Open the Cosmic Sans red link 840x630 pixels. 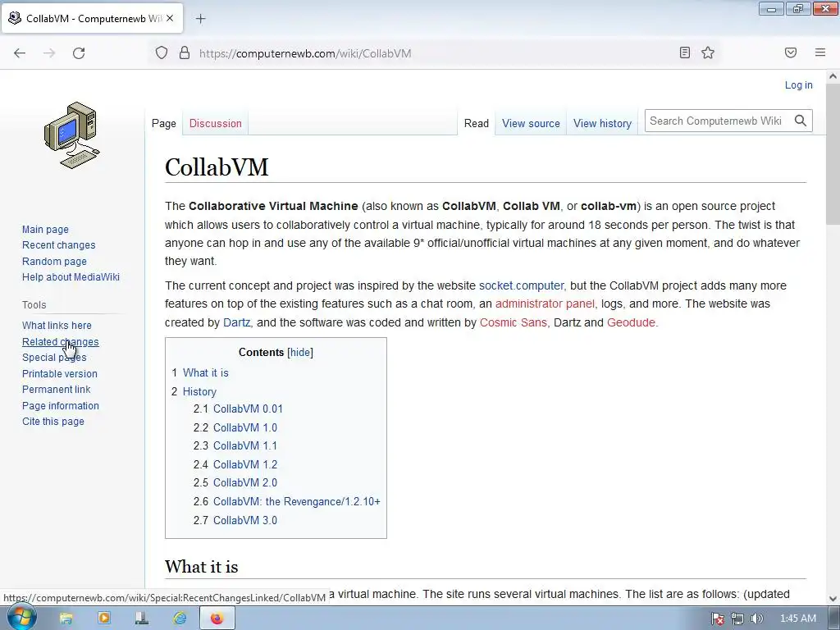pyautogui.click(x=514, y=322)
